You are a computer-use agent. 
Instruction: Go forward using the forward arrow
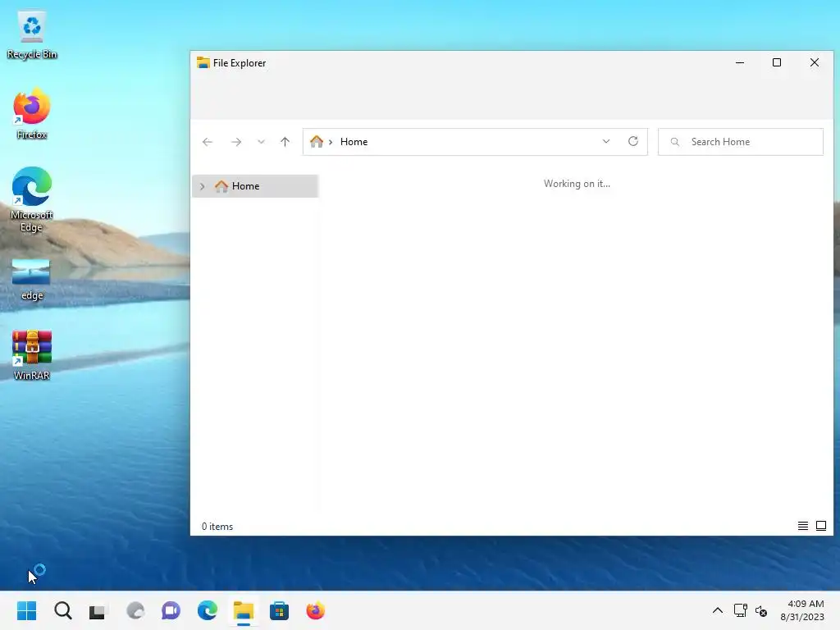[x=236, y=142]
